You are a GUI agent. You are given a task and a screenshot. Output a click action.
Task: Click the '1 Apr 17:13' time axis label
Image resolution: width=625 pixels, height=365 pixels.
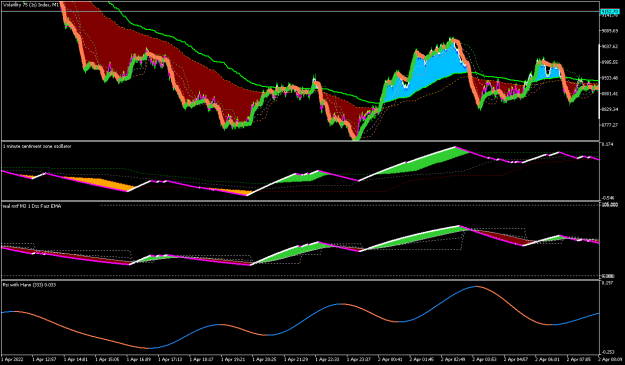pos(170,359)
